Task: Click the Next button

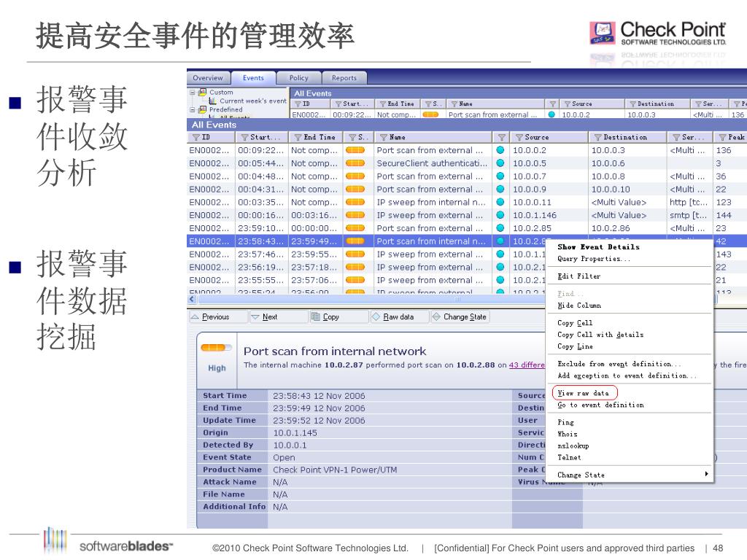Action: click(x=279, y=316)
